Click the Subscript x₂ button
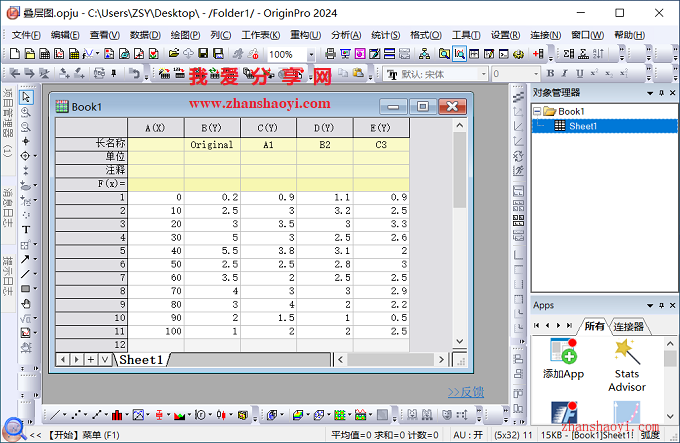The width and height of the screenshot is (680, 443). (x=609, y=73)
